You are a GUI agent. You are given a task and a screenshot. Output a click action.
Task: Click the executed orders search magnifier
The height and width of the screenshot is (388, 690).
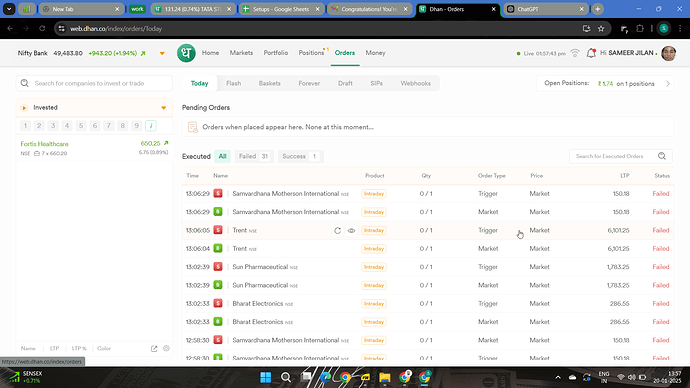(x=662, y=156)
